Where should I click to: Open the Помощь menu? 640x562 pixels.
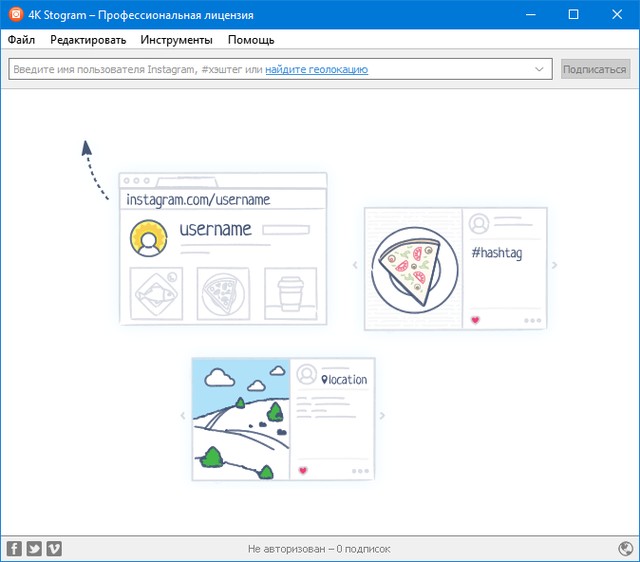[251, 40]
